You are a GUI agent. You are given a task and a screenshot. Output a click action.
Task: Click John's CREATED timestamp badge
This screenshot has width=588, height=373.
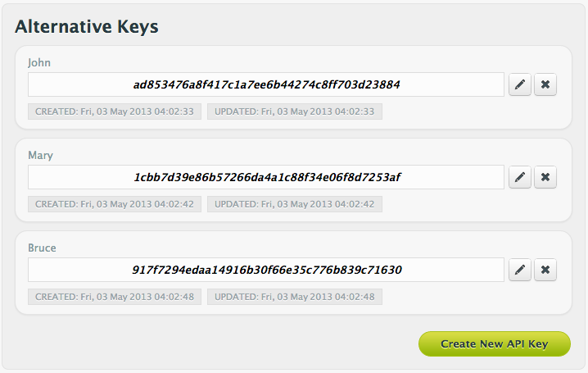[114, 111]
